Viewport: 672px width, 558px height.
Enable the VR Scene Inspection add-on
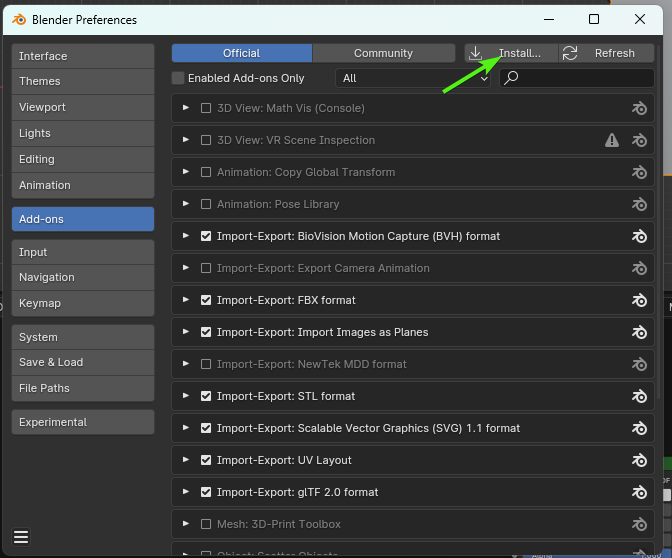point(206,140)
